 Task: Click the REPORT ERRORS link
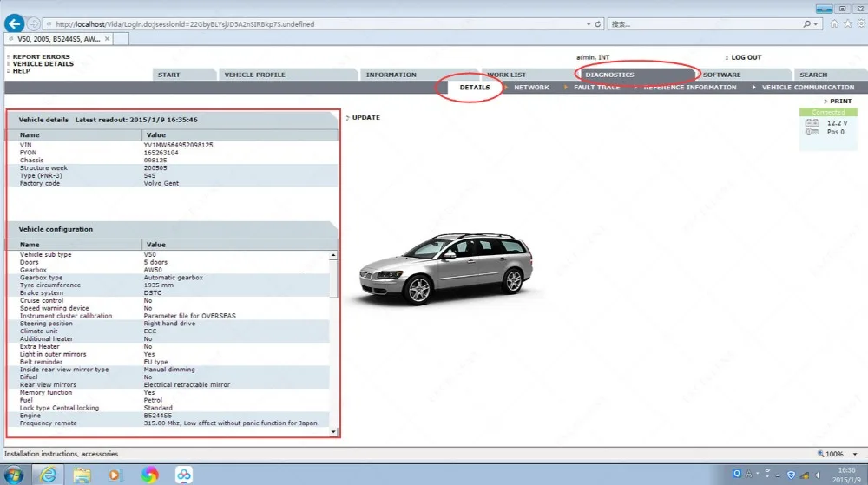(x=41, y=56)
